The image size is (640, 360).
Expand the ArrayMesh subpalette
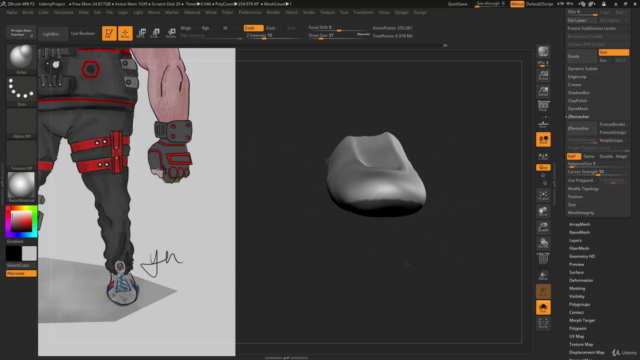pos(579,224)
